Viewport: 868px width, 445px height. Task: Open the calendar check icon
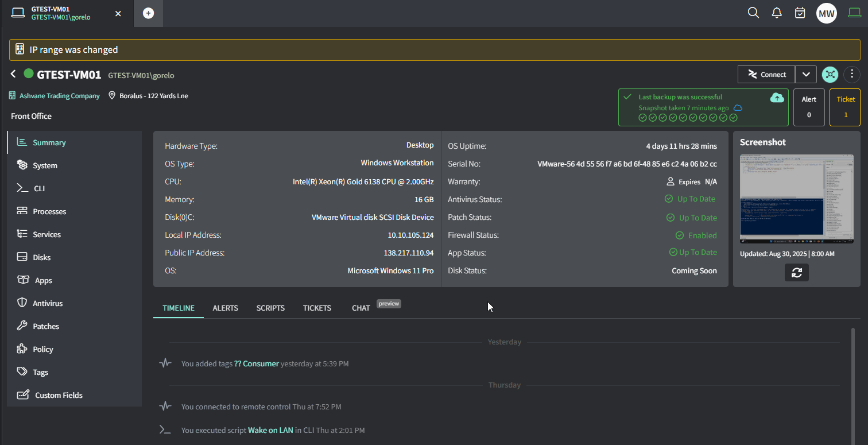tap(800, 13)
